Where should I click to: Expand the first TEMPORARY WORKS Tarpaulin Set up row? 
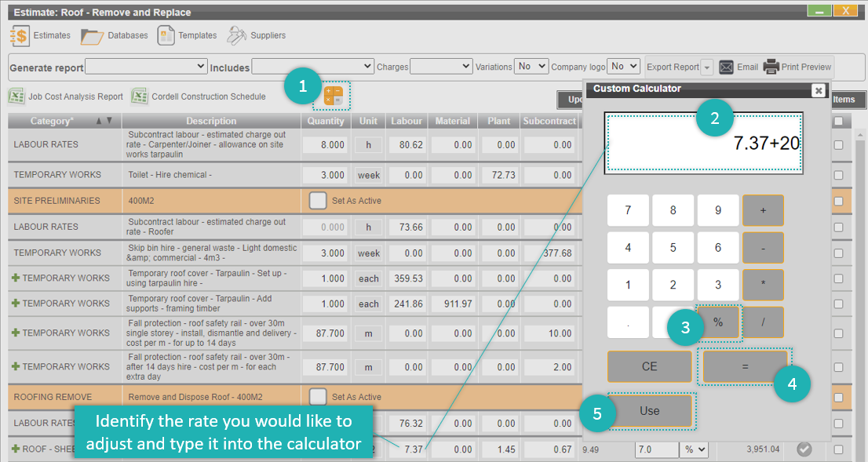[x=16, y=278]
